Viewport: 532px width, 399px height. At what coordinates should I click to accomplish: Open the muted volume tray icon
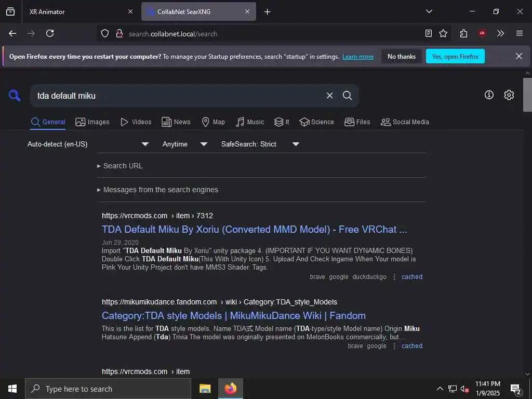coord(464,389)
